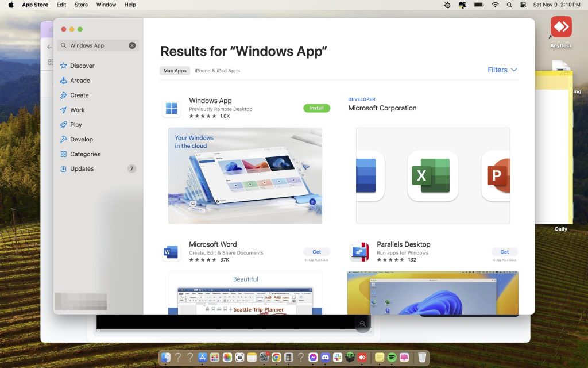The image size is (588, 368).
Task: Open the Parallels Desktop title link
Action: [x=404, y=244]
